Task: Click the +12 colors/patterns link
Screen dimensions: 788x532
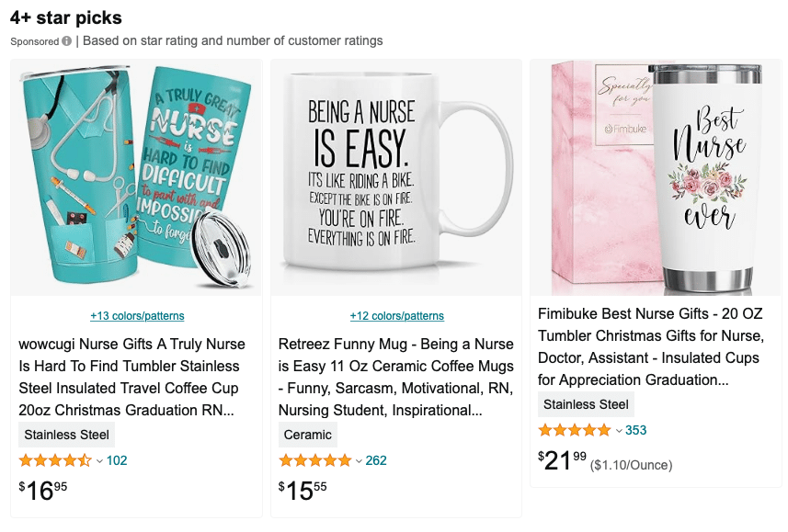Action: [396, 316]
